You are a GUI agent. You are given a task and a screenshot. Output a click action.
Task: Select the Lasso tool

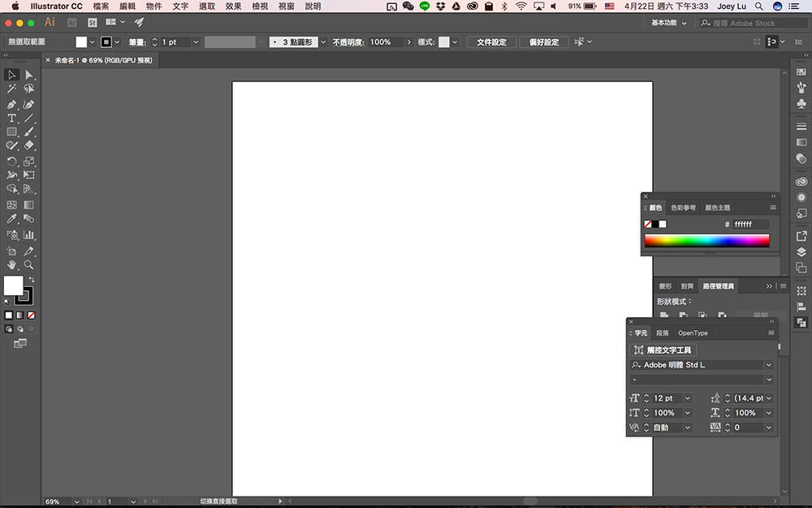29,89
